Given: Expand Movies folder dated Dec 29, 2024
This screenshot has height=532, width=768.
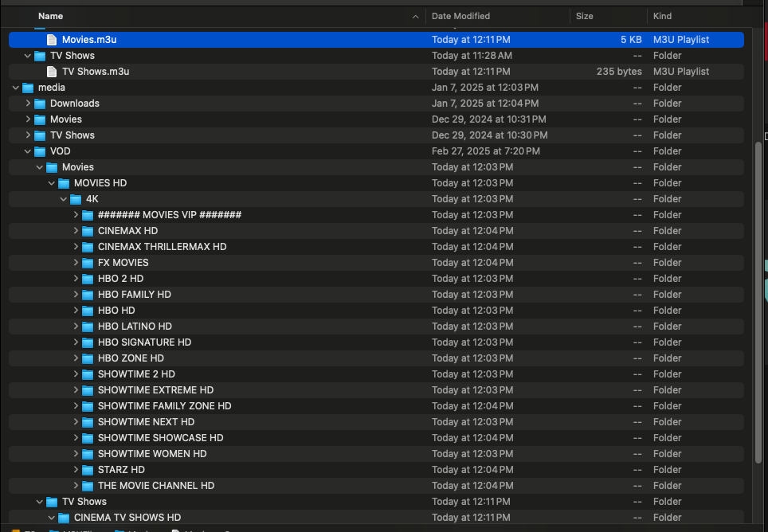Looking at the screenshot, I should 28,119.
